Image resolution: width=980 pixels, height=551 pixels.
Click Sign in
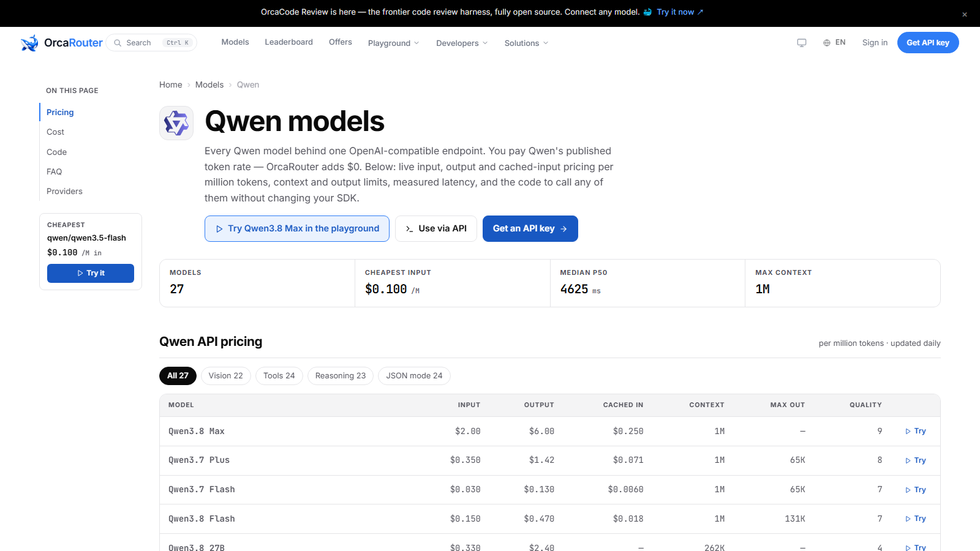[875, 43]
